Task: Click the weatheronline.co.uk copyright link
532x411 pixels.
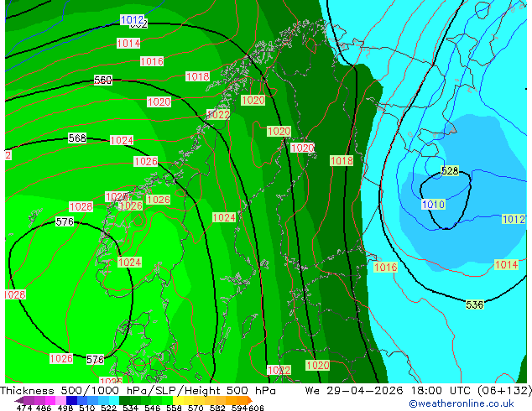Action: [x=461, y=403]
